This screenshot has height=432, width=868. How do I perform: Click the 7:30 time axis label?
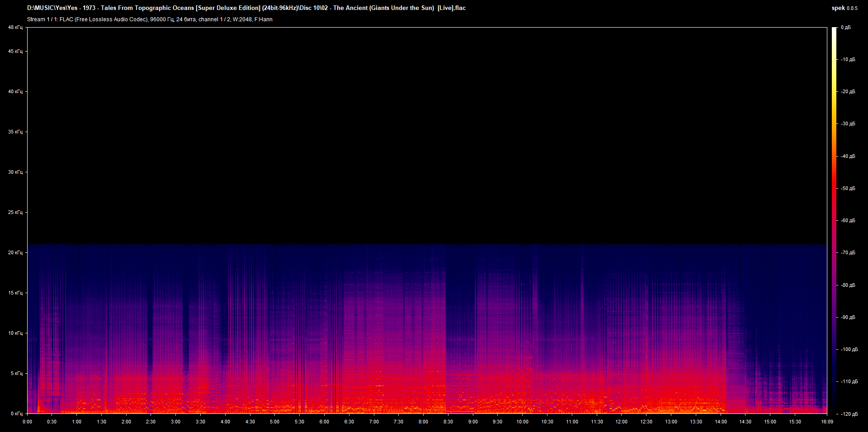click(x=398, y=422)
